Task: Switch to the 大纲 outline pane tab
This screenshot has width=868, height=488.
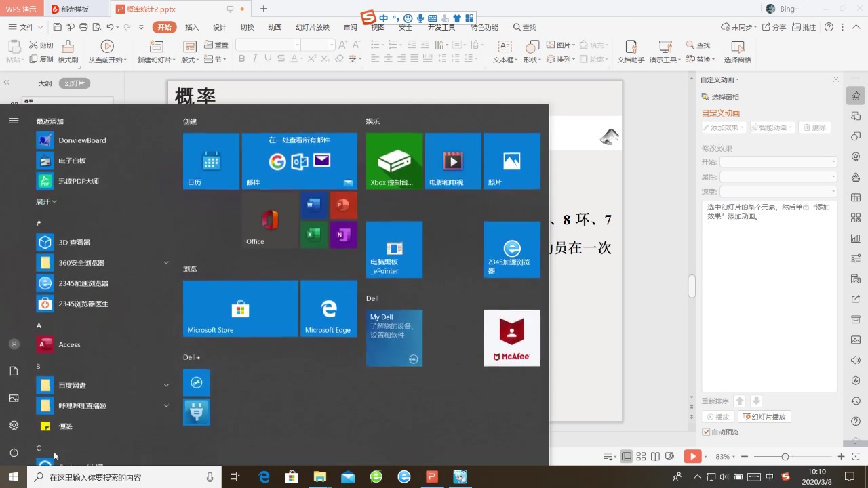Action: pyautogui.click(x=45, y=83)
